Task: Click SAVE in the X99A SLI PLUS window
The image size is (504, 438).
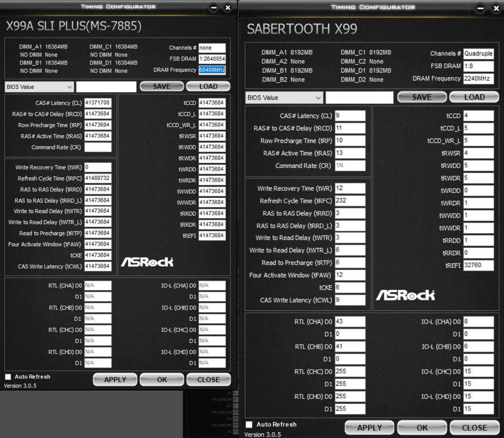Action: tap(162, 87)
